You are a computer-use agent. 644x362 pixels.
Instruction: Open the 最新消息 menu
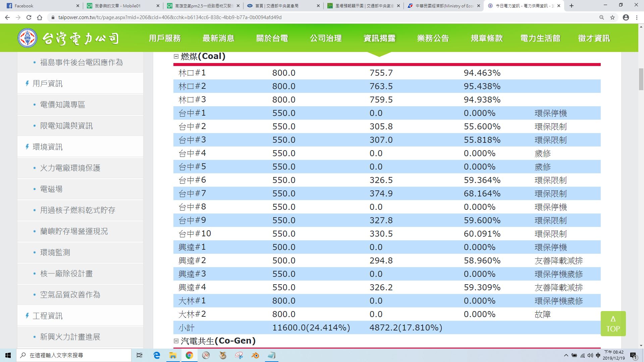pyautogui.click(x=218, y=38)
